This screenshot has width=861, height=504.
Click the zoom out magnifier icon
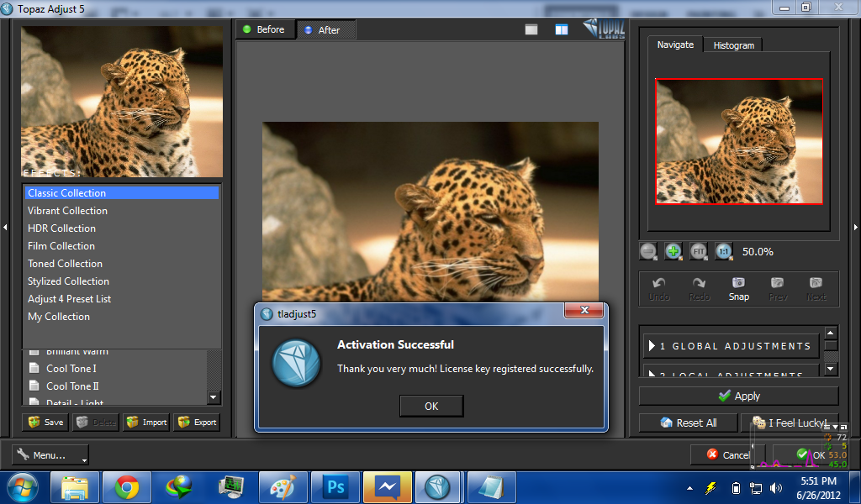pyautogui.click(x=648, y=252)
